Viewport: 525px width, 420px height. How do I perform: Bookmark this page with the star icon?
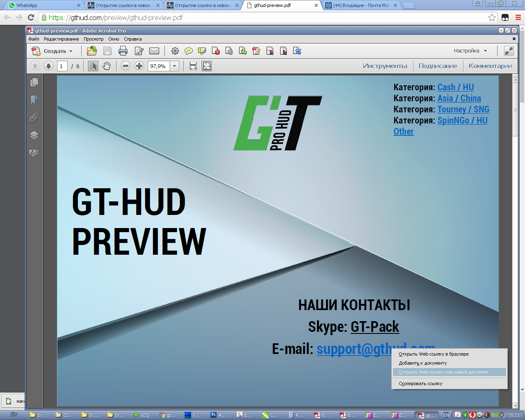492,18
